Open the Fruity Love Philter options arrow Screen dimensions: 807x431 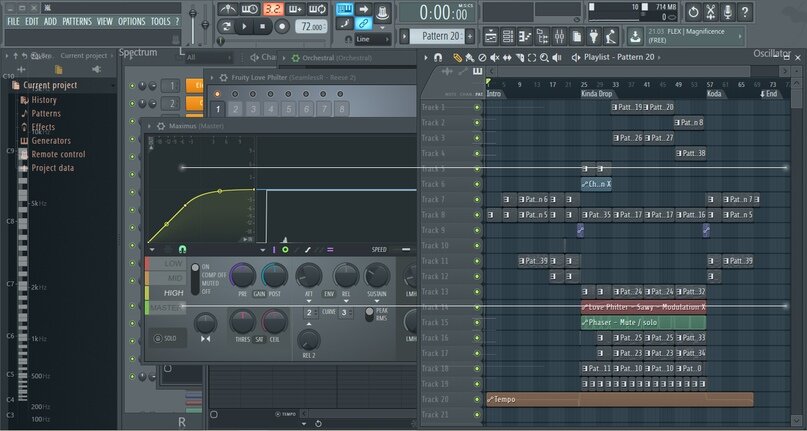[x=212, y=78]
